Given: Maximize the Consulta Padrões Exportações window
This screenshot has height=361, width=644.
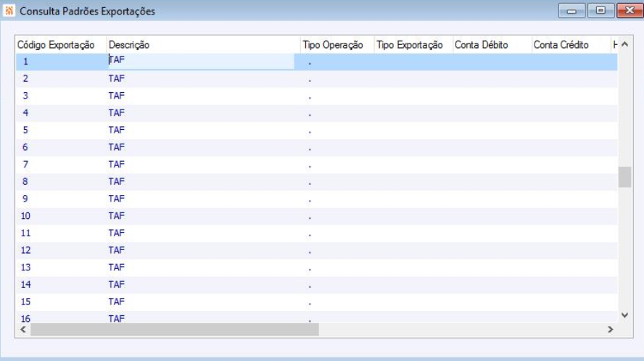Looking at the screenshot, I should [601, 11].
